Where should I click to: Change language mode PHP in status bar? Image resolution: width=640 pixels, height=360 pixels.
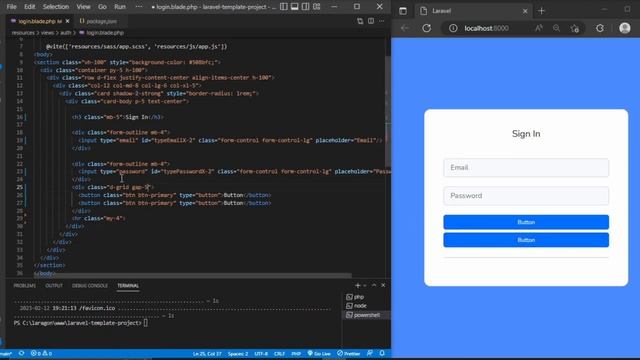[296, 353]
